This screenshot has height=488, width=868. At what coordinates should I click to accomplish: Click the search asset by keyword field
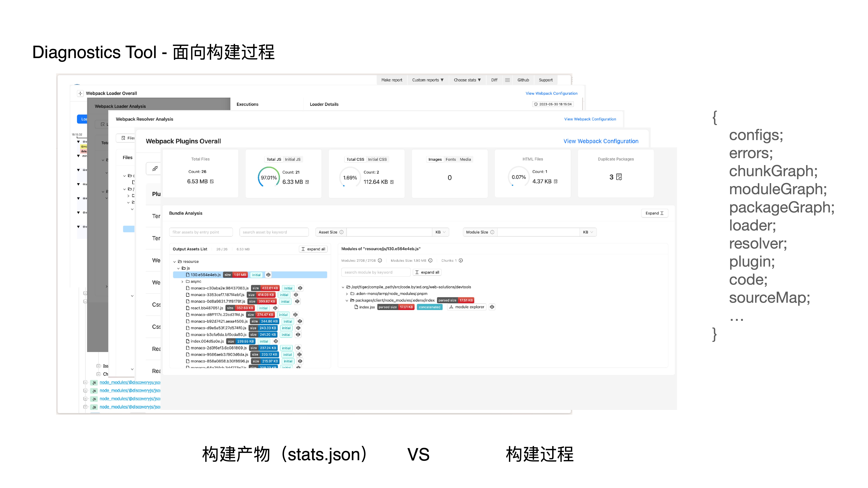tap(274, 232)
